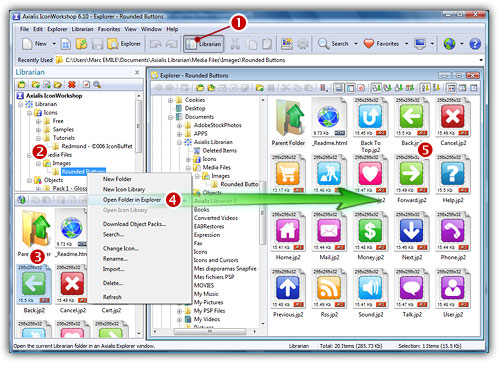500x375 pixels.
Task: Collapse the Tutorials folder in Librarian tree
Action: point(38,138)
